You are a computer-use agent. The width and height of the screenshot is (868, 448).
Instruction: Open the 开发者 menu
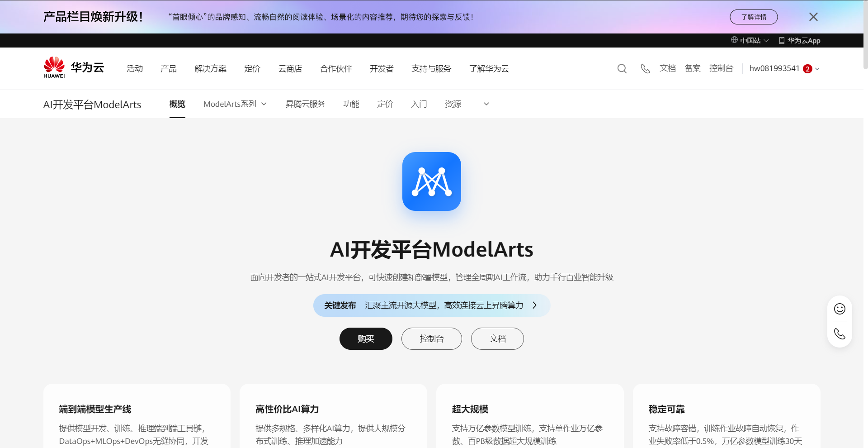(382, 68)
